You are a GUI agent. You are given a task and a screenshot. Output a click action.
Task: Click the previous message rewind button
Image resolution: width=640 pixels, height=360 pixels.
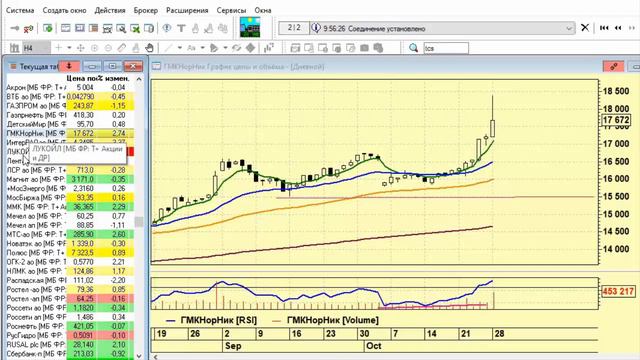click(618, 28)
